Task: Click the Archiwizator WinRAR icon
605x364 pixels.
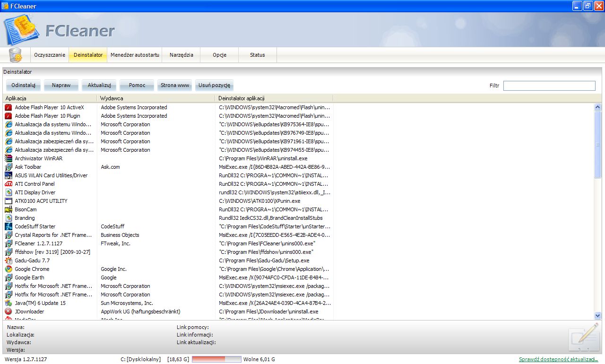Action: coord(9,158)
